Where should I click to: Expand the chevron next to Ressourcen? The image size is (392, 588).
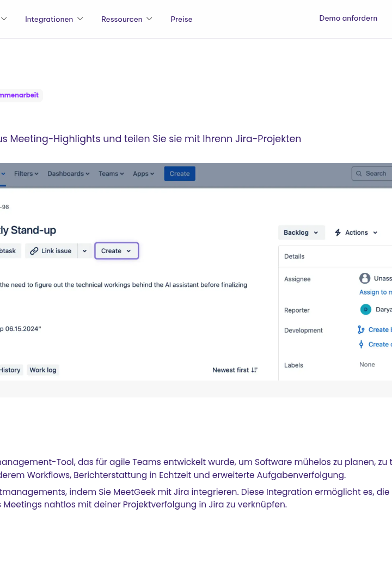click(x=149, y=19)
